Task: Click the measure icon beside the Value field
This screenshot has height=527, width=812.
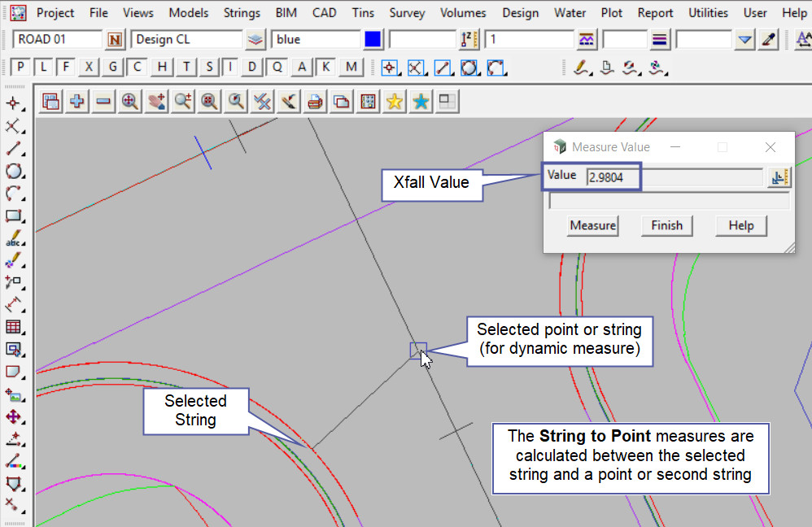Action: coord(779,177)
